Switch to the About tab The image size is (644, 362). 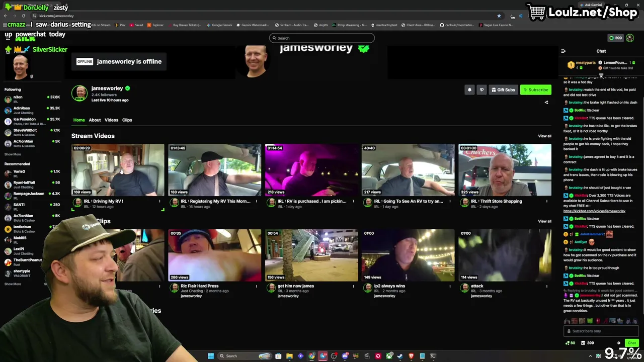coord(95,120)
